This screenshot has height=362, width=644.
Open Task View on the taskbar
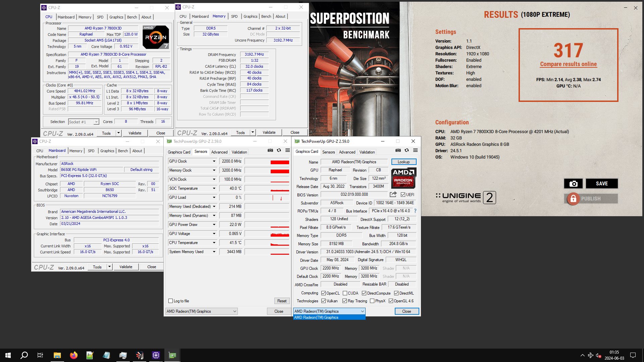(x=40, y=355)
